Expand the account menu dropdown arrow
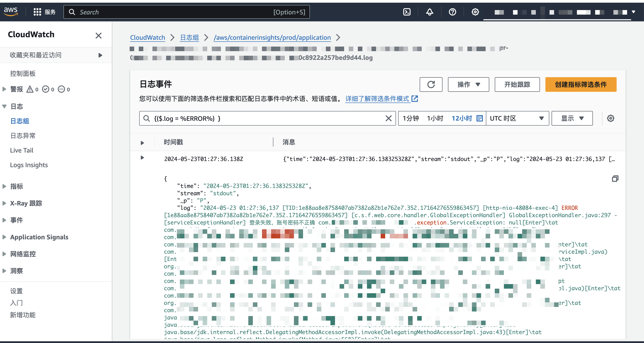 (634, 12)
